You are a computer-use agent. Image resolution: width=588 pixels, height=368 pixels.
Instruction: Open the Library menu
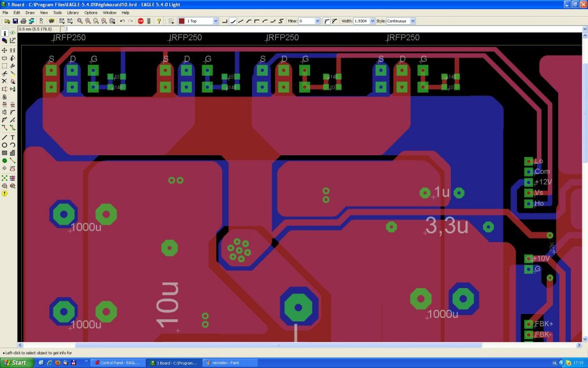(73, 13)
